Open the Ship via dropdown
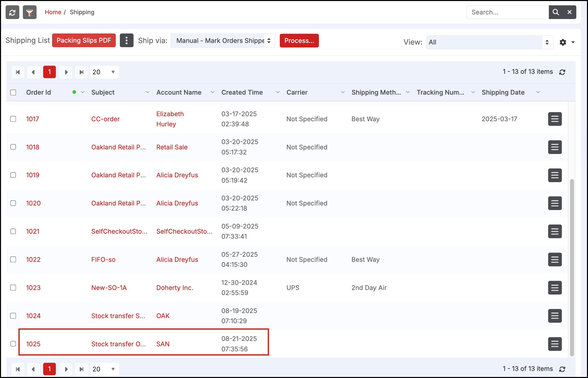 pyautogui.click(x=223, y=41)
